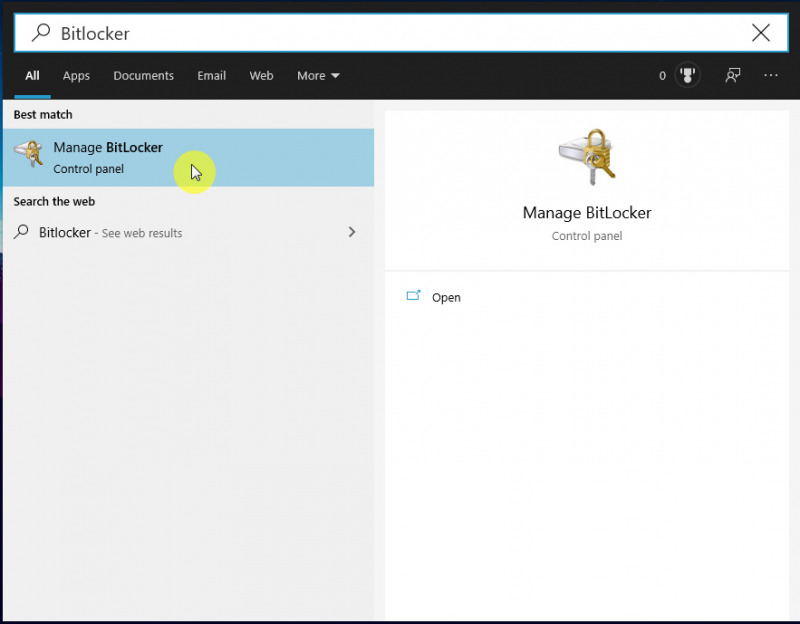Click the large BitLocker drive icon
The image size is (800, 624).
tap(586, 157)
